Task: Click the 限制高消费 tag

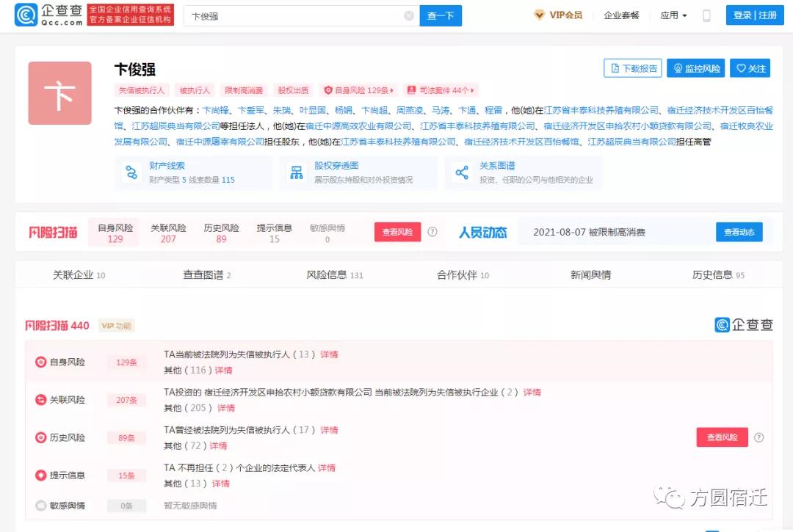Action: (244, 90)
